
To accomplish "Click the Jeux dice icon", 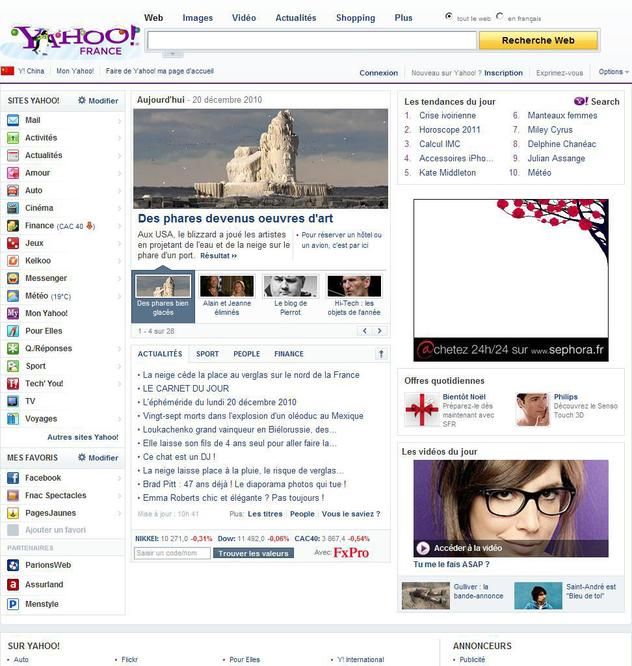I will [x=13, y=243].
